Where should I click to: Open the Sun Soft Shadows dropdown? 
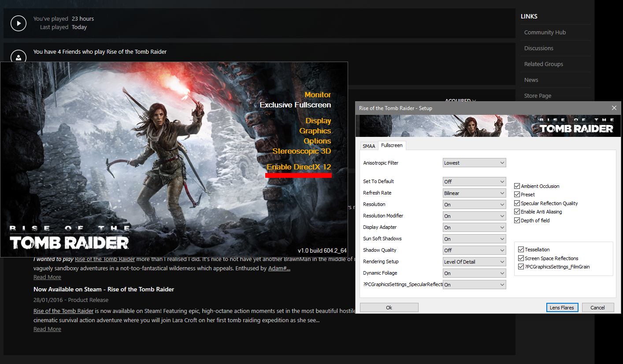pos(475,239)
